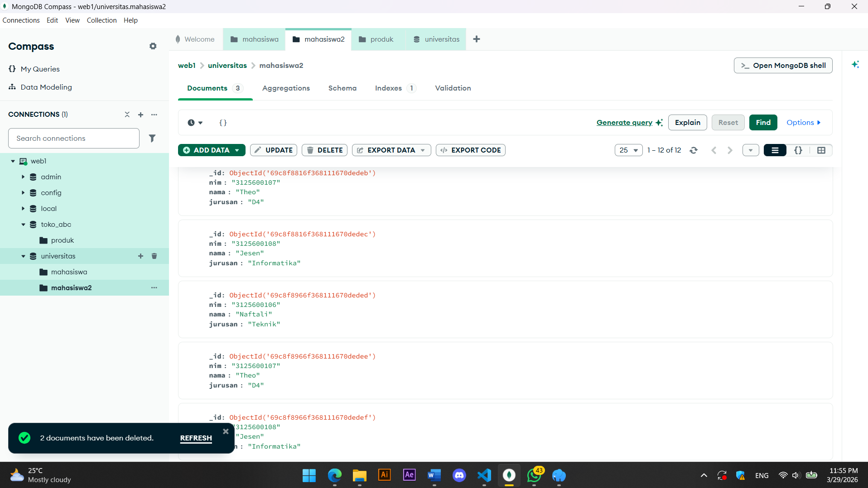Screen dimensions: 868x488
Task: Open Visual Studio Code from taskbar
Action: [484, 475]
